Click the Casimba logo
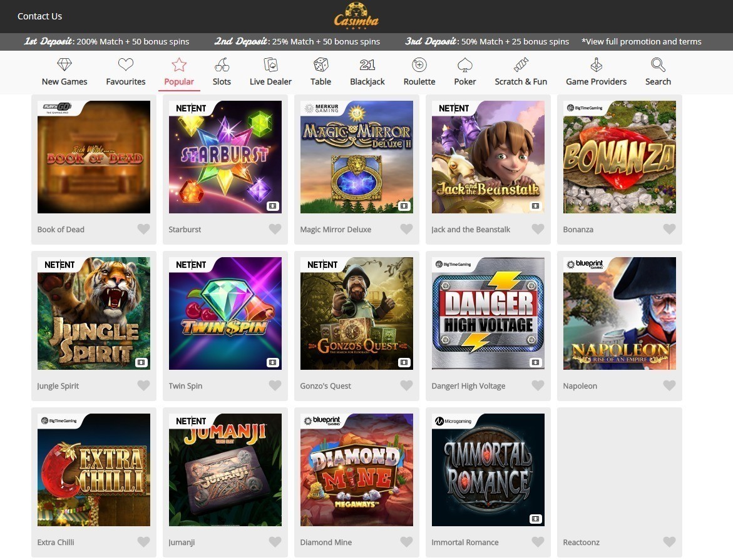733x560 pixels. (x=356, y=16)
